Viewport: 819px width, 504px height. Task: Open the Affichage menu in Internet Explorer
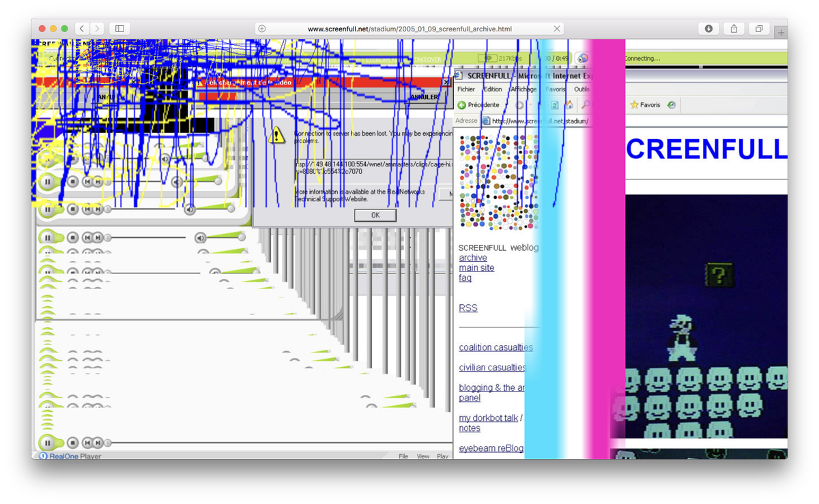pos(523,89)
